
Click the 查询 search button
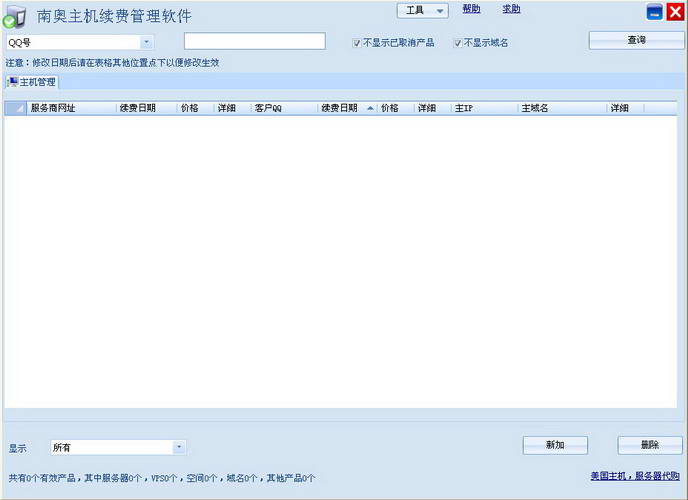(x=636, y=40)
